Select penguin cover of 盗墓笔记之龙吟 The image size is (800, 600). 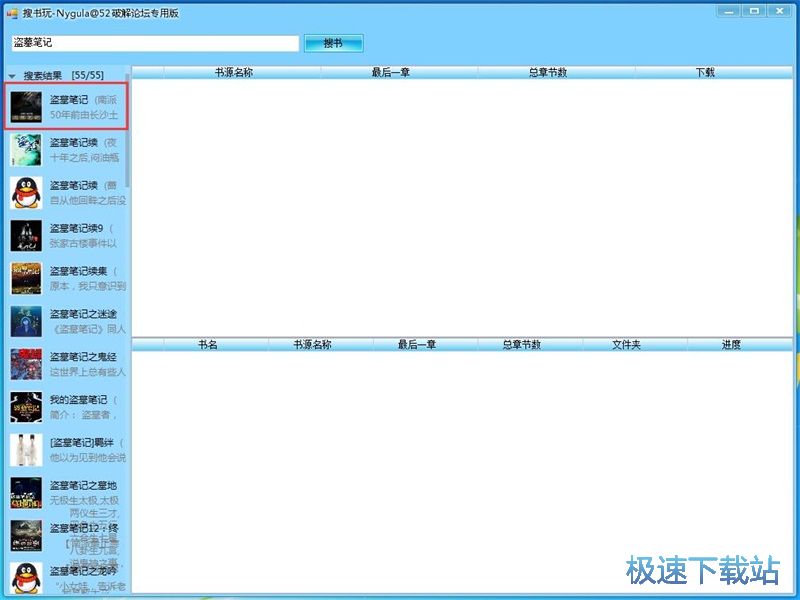26,578
